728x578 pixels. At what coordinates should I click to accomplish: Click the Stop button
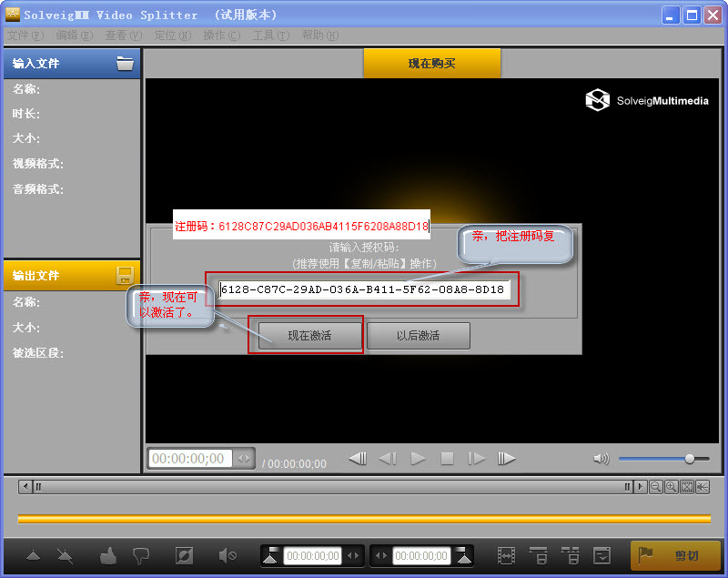click(x=447, y=459)
